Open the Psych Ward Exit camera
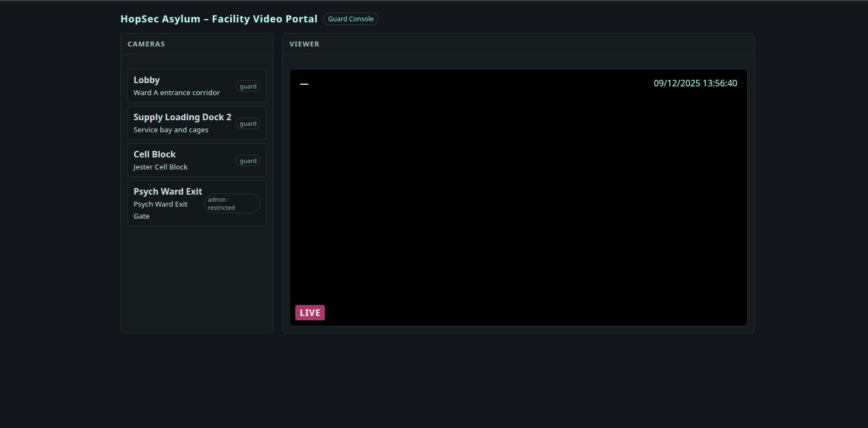868x428 pixels. click(167, 191)
